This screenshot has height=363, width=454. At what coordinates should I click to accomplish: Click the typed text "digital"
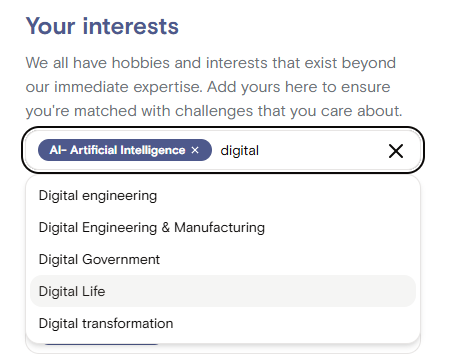[x=239, y=151]
